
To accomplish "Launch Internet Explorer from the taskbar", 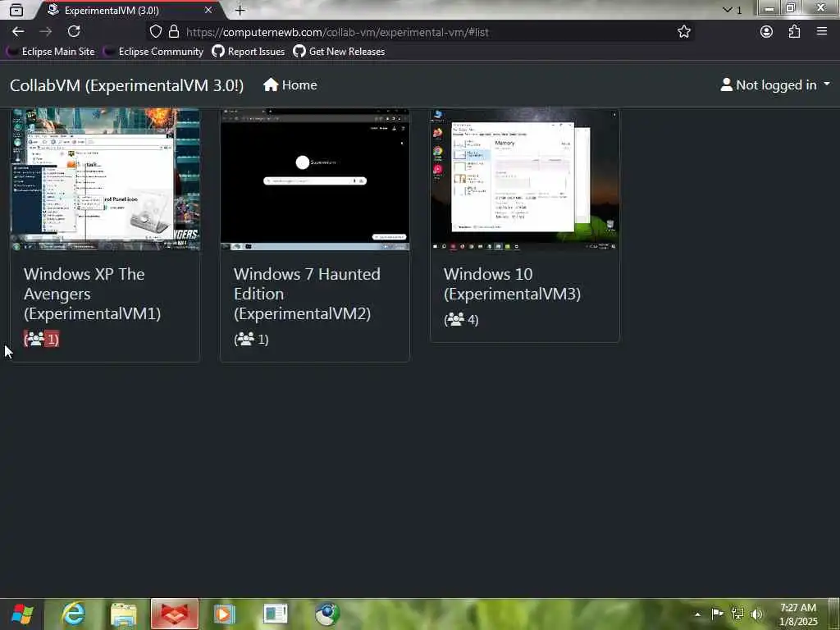I will click(x=73, y=614).
